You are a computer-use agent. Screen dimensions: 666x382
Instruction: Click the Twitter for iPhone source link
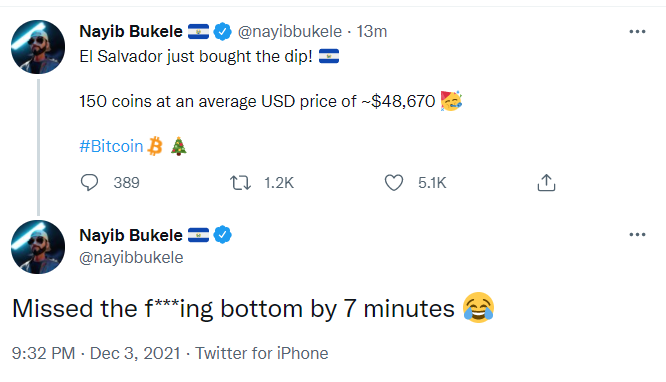click(262, 354)
